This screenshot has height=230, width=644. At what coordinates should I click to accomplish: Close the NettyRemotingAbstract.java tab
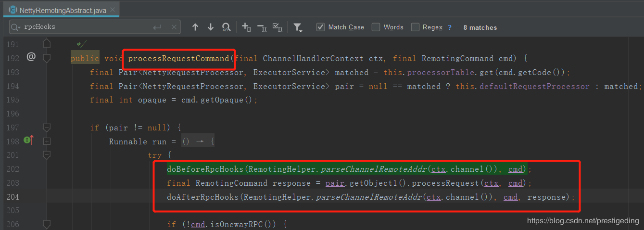[114, 10]
